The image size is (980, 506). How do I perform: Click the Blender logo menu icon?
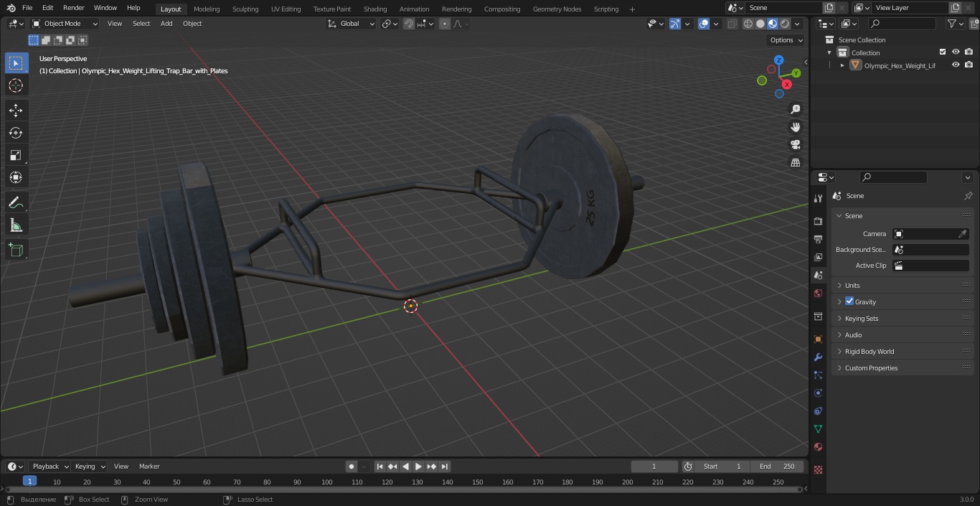tap(11, 8)
